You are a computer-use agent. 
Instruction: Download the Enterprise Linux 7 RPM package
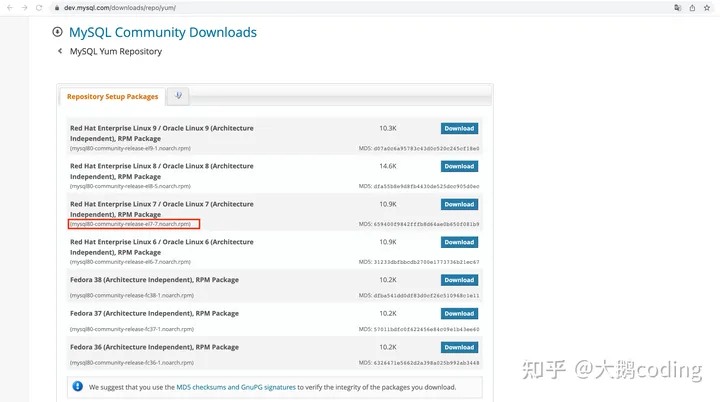click(459, 205)
